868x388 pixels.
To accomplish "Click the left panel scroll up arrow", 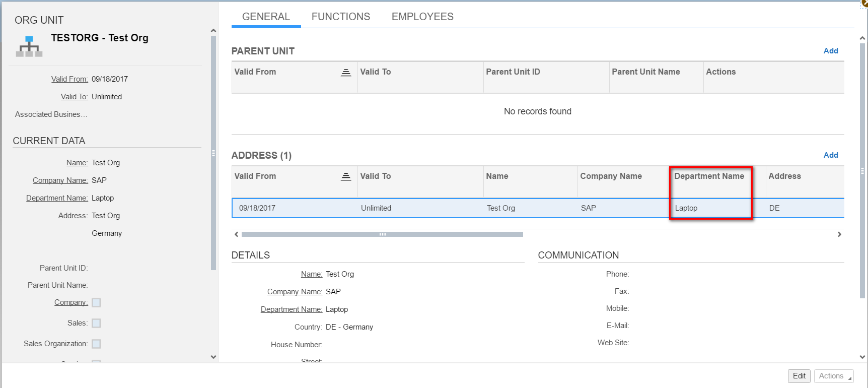I will click(213, 31).
